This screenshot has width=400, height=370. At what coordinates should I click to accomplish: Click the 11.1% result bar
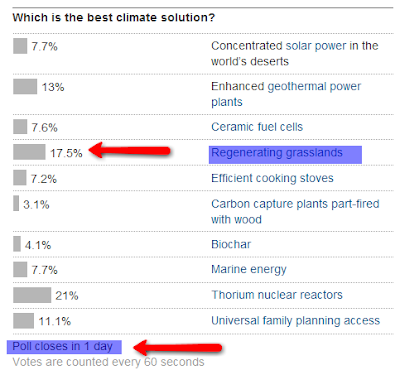(x=23, y=321)
